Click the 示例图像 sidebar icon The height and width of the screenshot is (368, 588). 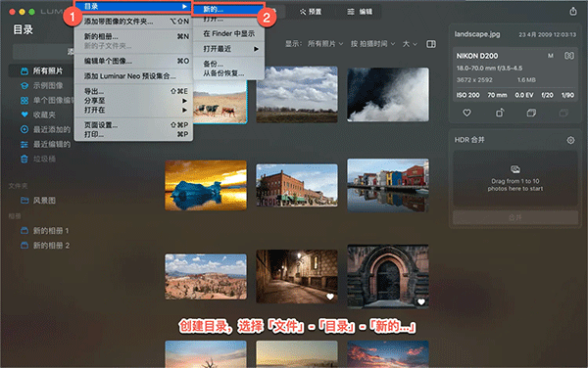(24, 86)
